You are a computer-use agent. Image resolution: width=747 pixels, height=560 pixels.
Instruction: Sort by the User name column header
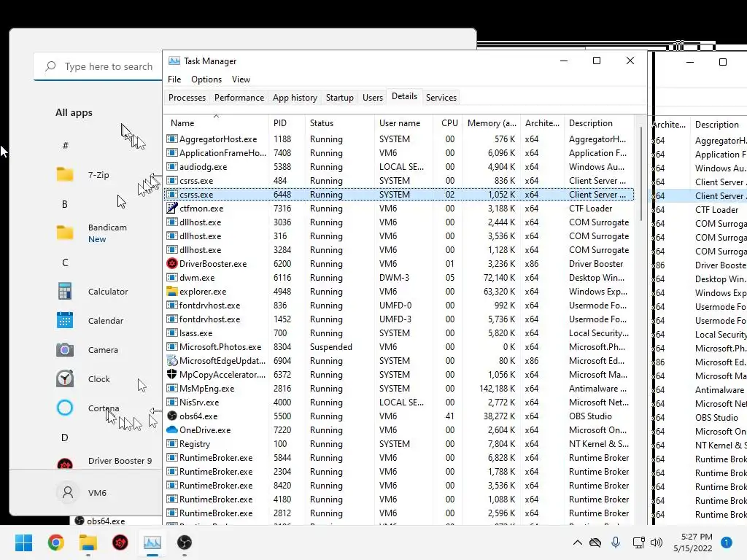[x=403, y=122]
